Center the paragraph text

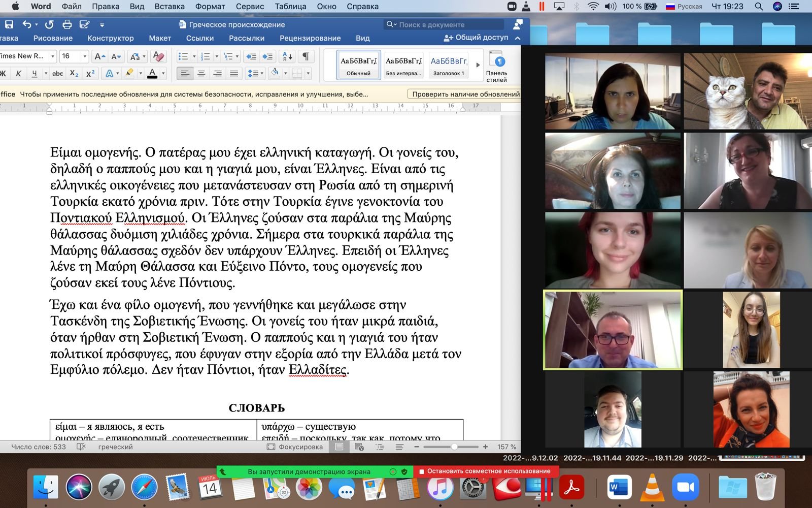[x=201, y=74]
